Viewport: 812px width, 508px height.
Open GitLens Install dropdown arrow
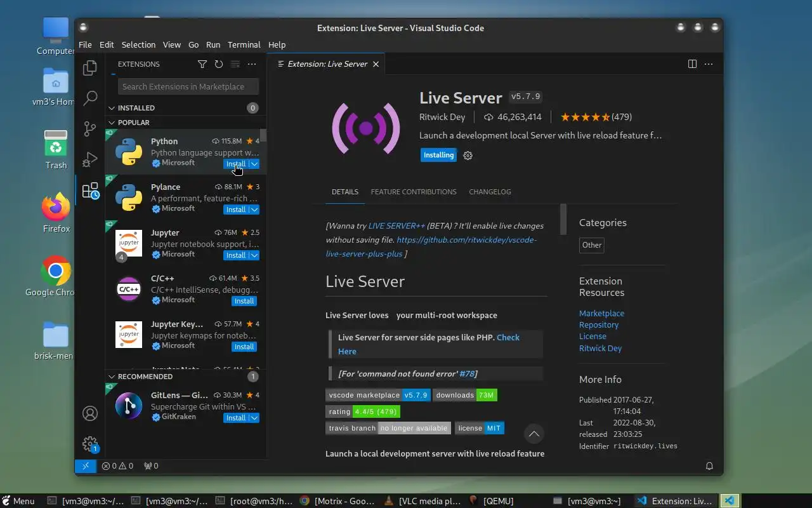254,418
